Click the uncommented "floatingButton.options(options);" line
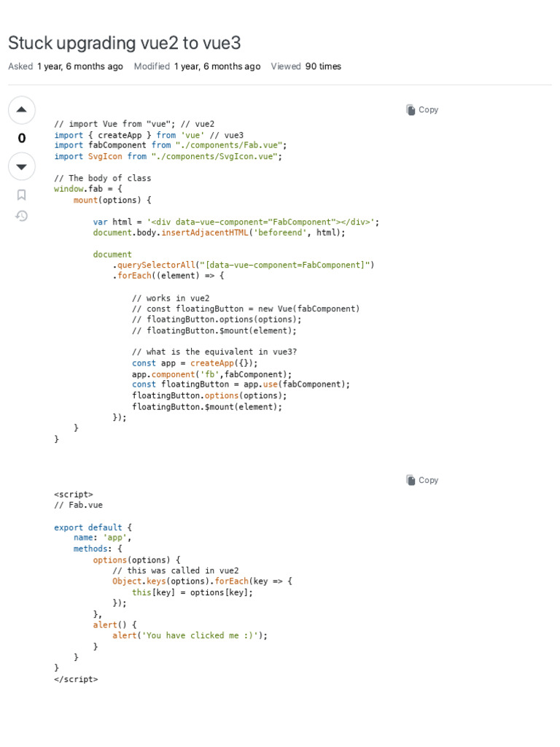Image resolution: width=560 pixels, height=747 pixels. (209, 395)
